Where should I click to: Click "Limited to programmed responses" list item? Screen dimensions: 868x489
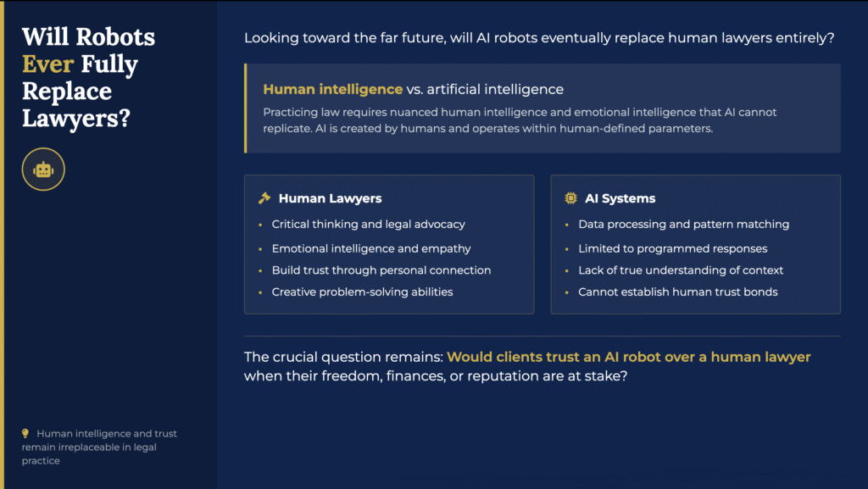click(x=672, y=248)
